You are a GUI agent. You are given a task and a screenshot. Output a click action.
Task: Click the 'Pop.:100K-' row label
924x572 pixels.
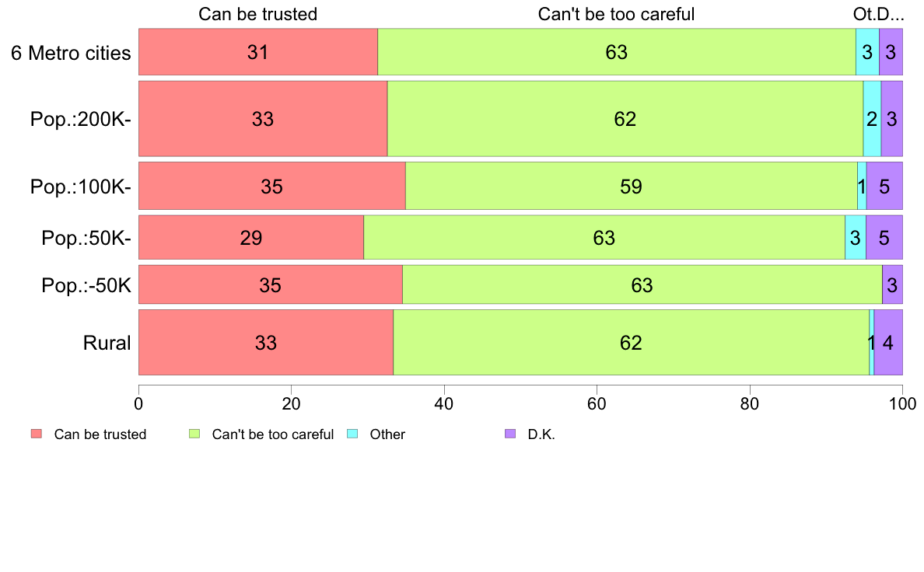[81, 187]
